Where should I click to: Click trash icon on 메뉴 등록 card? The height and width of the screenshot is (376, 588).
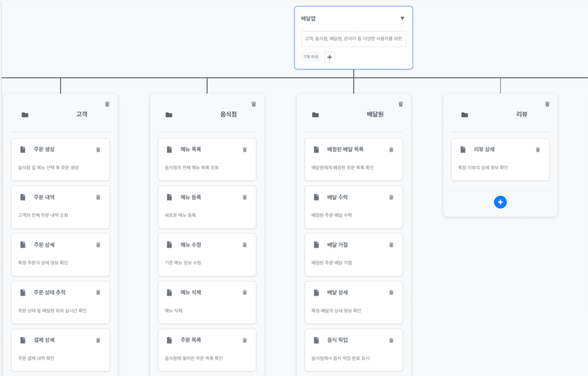coord(245,197)
